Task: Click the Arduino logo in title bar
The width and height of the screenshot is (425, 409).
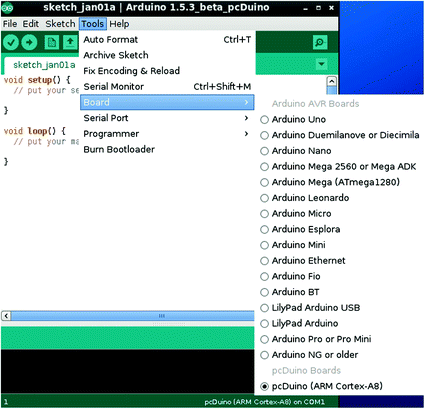Action: pos(7,8)
